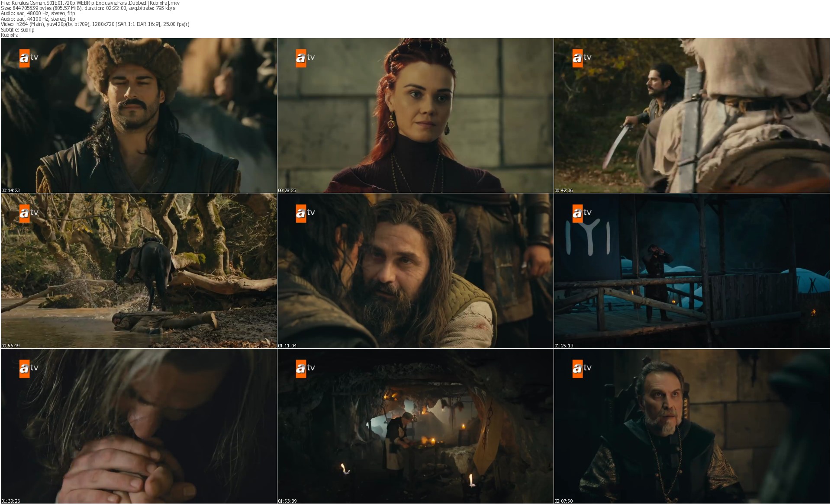The width and height of the screenshot is (831, 504).
Task: Open the thumbnail timestamped 01:25:13
Action: [692, 271]
